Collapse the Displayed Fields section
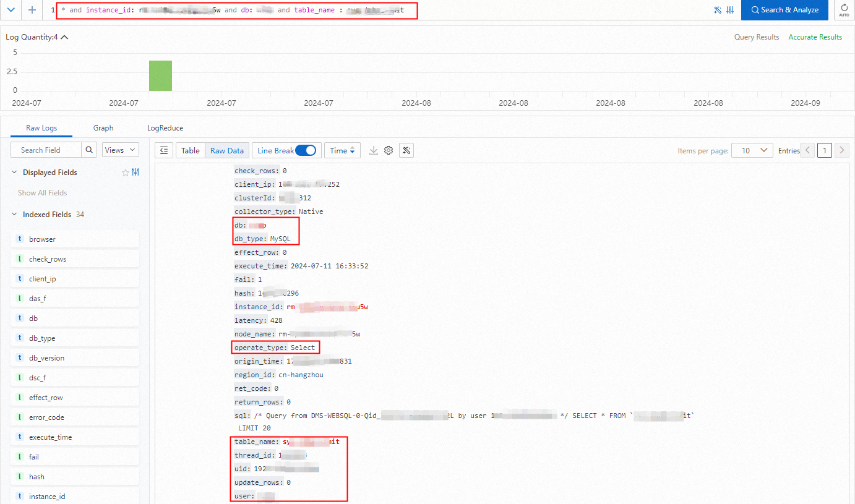Screen dimensions: 855x504 click(14, 173)
